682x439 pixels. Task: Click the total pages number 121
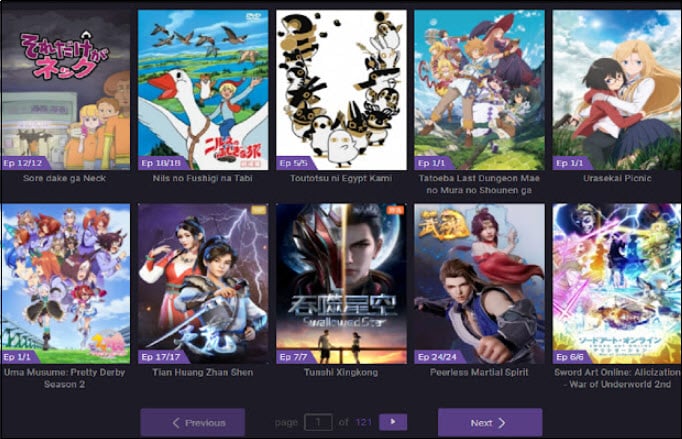tap(364, 422)
